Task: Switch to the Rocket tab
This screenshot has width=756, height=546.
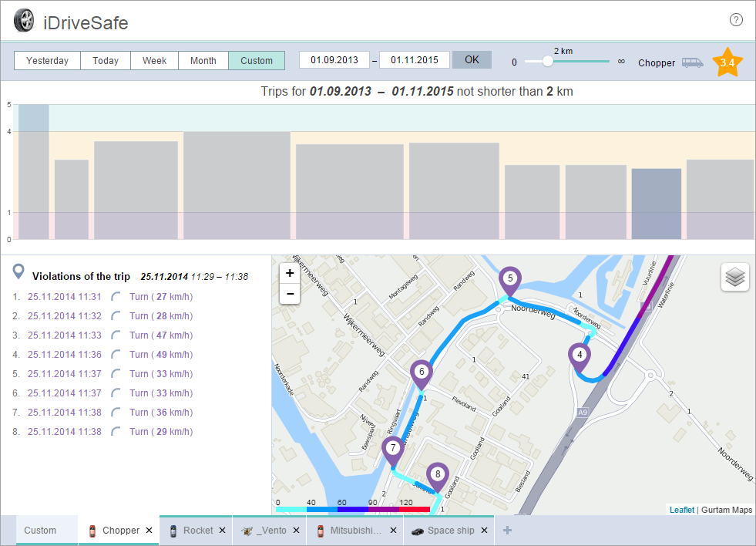Action: click(197, 531)
